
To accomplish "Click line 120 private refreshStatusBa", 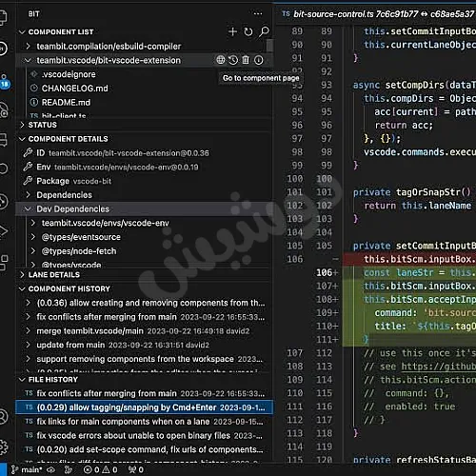I will pos(414,460).
